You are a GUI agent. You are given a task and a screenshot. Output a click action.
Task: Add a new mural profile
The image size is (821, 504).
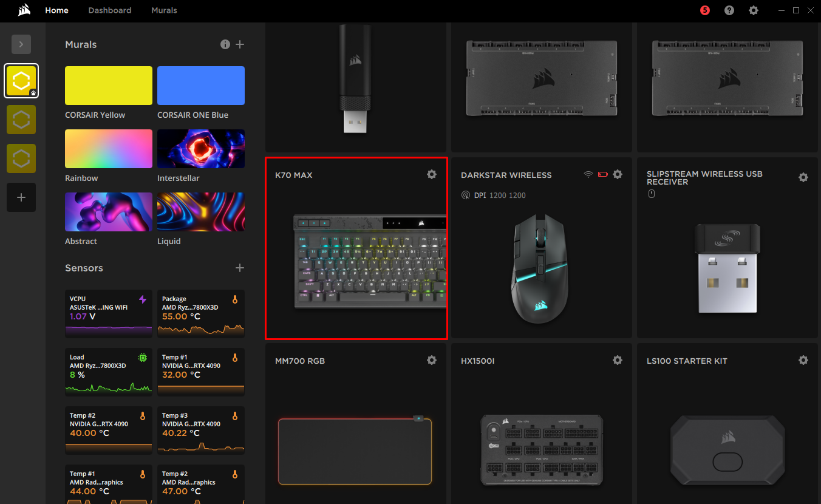coord(21,197)
